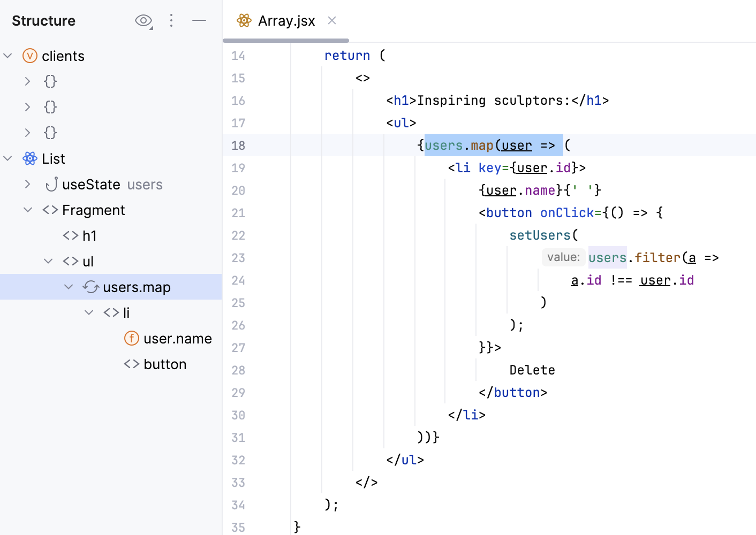
Task: Collapse the List node
Action: 7,158
